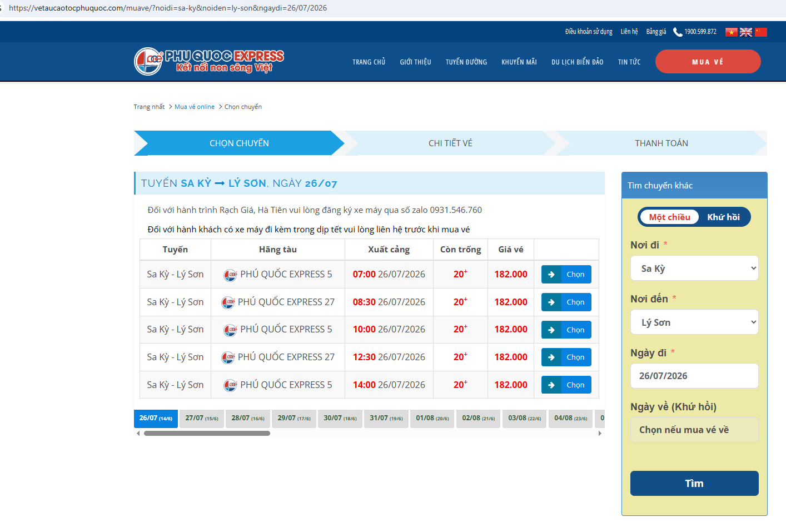Click Mua vé online breadcrumb link
The height and width of the screenshot is (532, 786).
click(195, 107)
